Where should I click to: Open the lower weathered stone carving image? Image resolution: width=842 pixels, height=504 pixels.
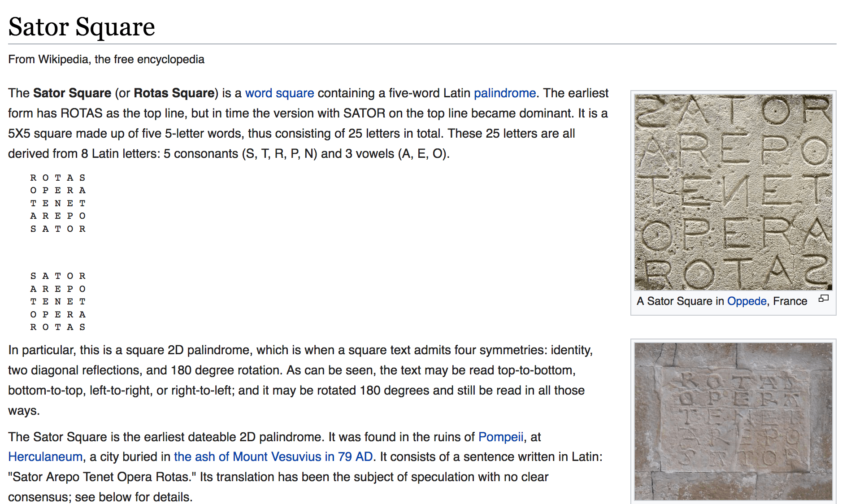(733, 421)
